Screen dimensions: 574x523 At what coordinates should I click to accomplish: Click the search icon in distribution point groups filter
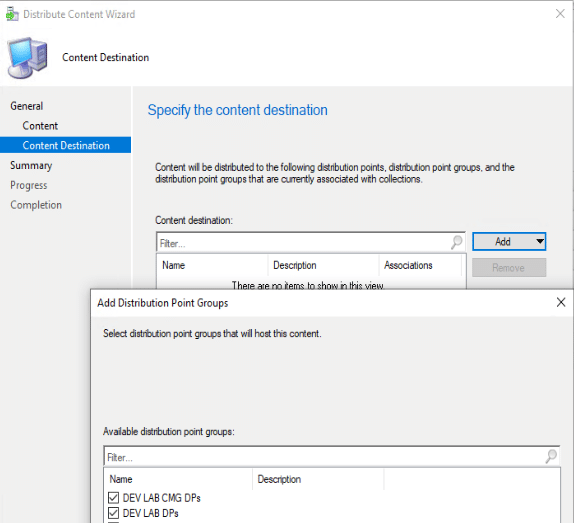coord(551,456)
